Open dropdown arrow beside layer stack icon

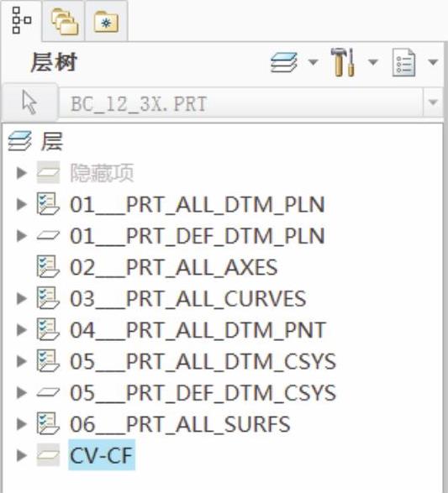[313, 62]
